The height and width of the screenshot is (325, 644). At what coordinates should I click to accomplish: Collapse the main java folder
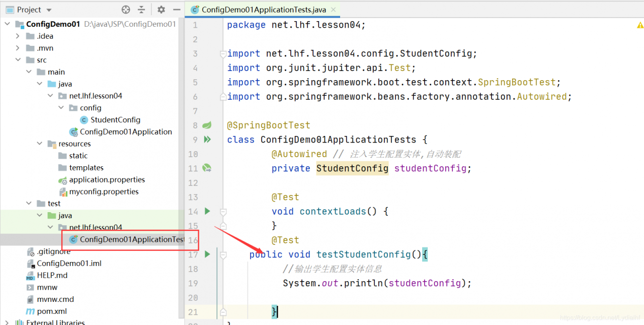point(39,84)
